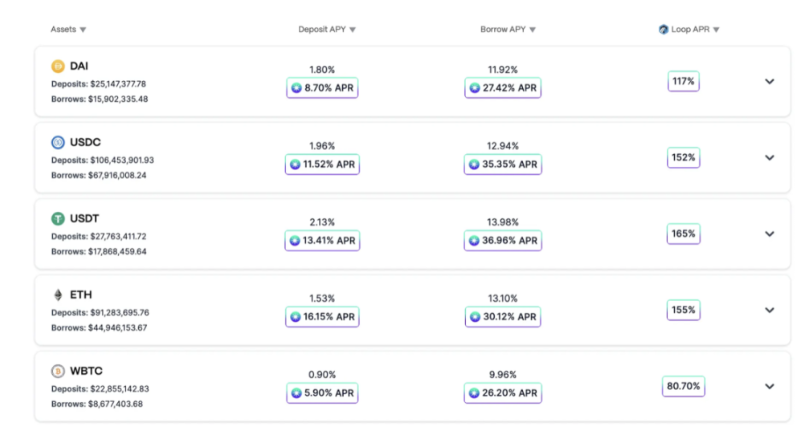Click the USDC 152% loop APR badge
This screenshot has height=431, width=805.
(683, 158)
